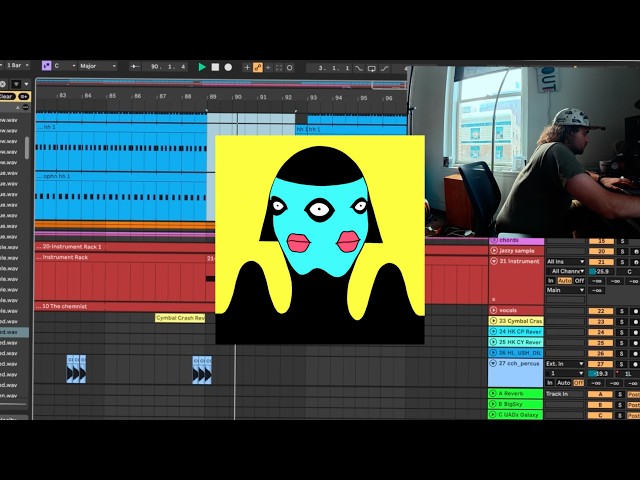Select the Cymbal Crash Rev clip
This screenshot has width=640, height=480.
tap(180, 318)
